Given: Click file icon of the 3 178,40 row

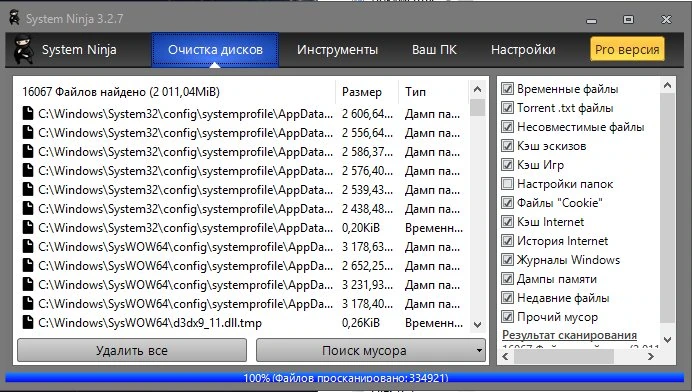Looking at the screenshot, I should (28, 303).
